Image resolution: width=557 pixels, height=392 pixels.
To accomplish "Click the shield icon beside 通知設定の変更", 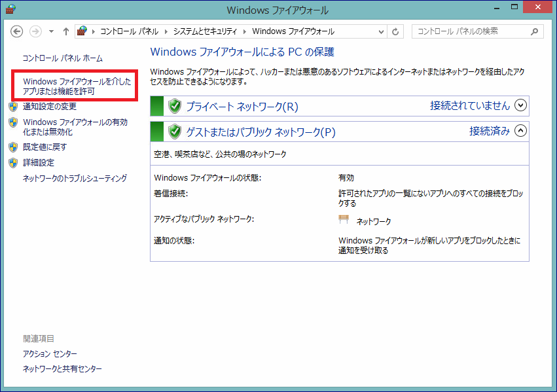I will coord(13,107).
